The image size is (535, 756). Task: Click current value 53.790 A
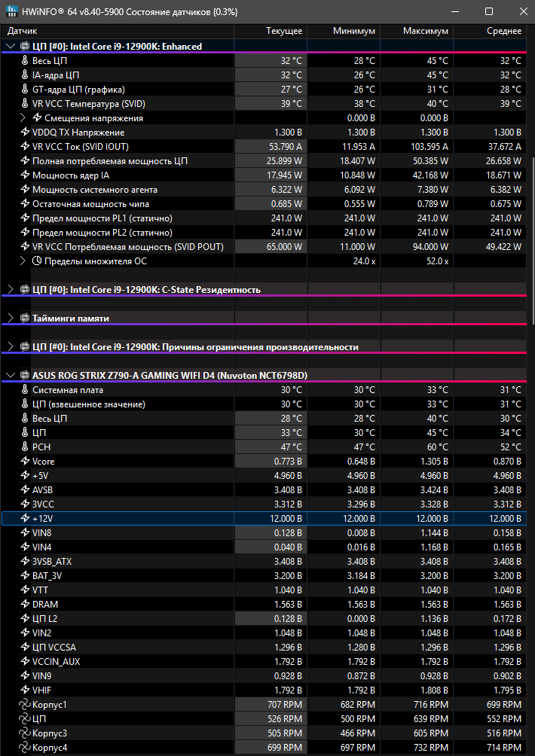coord(286,147)
